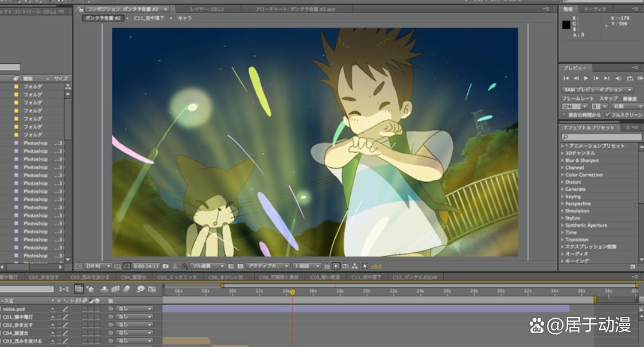Switch to C12_ポンタにZOOM timeline tab

pyautogui.click(x=414, y=277)
